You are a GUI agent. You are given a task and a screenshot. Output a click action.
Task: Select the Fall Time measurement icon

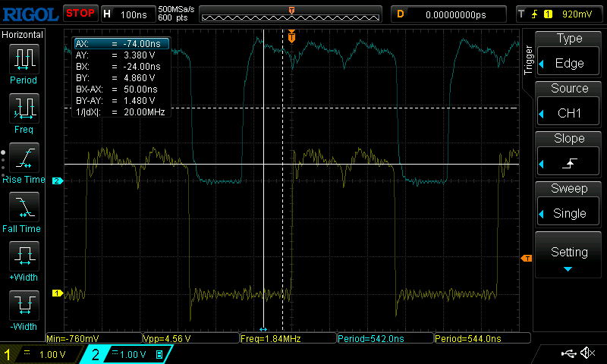point(24,210)
